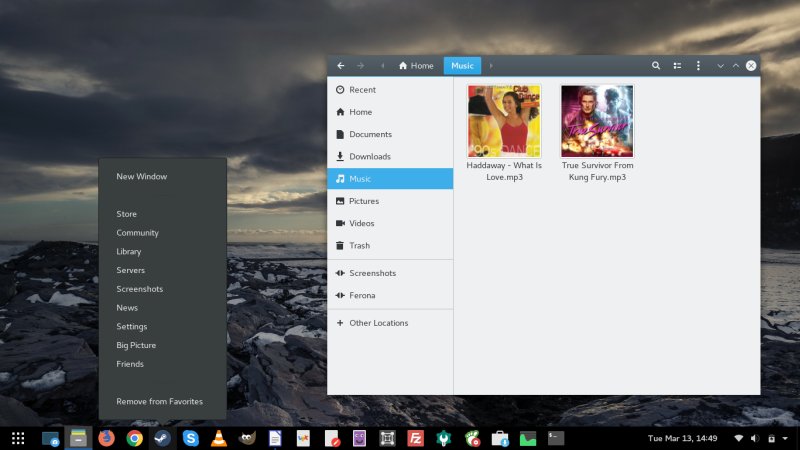Image resolution: width=800 pixels, height=450 pixels.
Task: Launch FileZilla from the taskbar
Action: [x=415, y=438]
